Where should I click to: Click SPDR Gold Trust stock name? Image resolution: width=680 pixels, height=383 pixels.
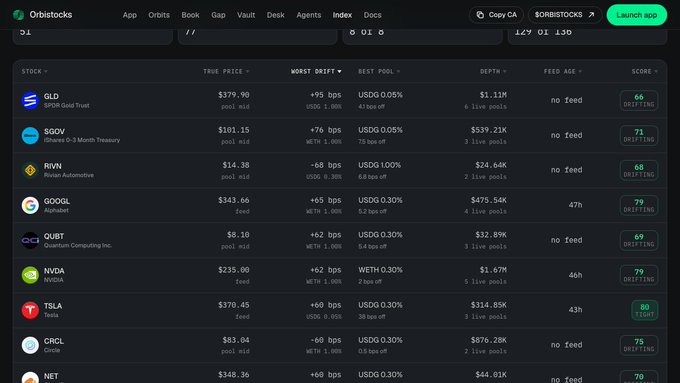66,105
